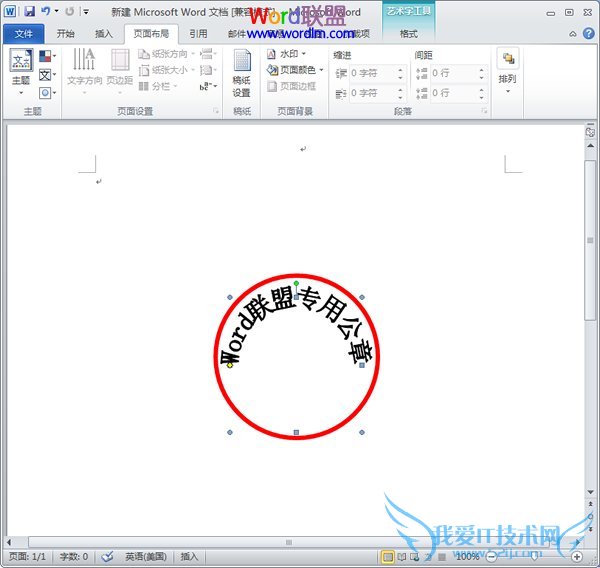Viewport: 600px width, 568px height.
Task: Click the zoom out minus button
Action: click(491, 557)
